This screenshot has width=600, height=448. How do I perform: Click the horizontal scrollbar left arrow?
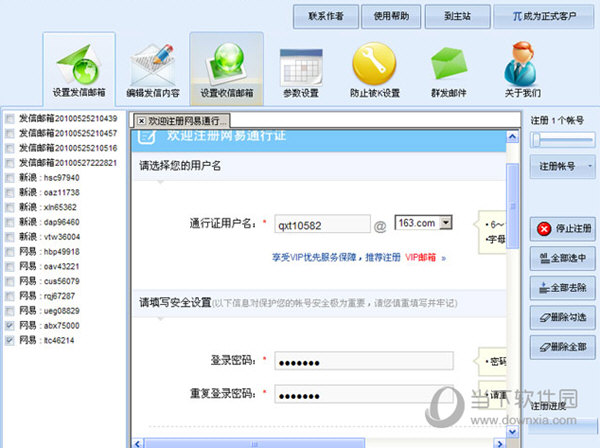point(138,444)
